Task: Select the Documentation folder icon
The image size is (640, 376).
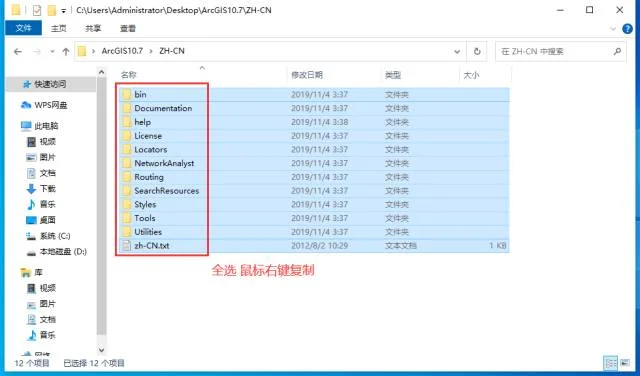Action: pos(127,108)
